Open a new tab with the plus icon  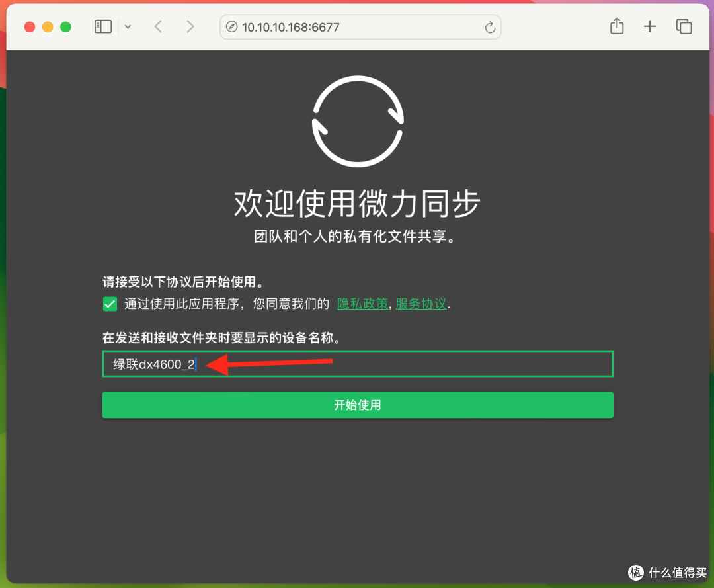650,26
